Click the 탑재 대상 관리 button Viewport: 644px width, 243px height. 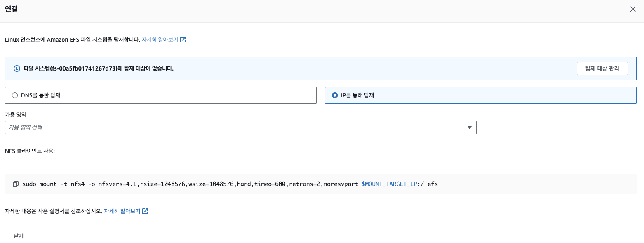pyautogui.click(x=602, y=68)
